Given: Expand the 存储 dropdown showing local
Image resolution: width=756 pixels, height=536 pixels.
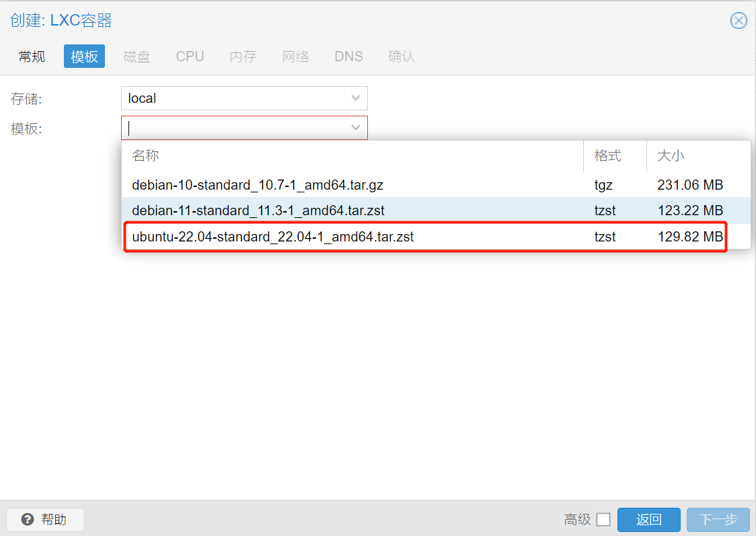Looking at the screenshot, I should pyautogui.click(x=356, y=98).
